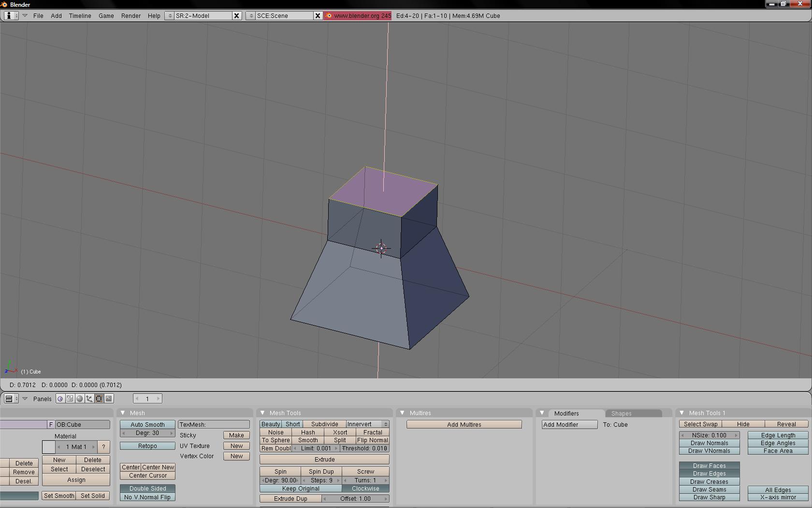Disable Draw Faces display

709,466
